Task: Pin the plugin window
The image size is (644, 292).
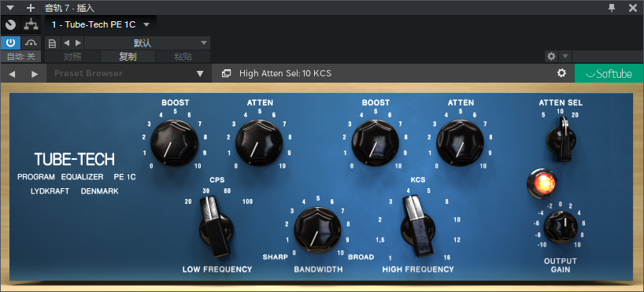Action: (612, 7)
